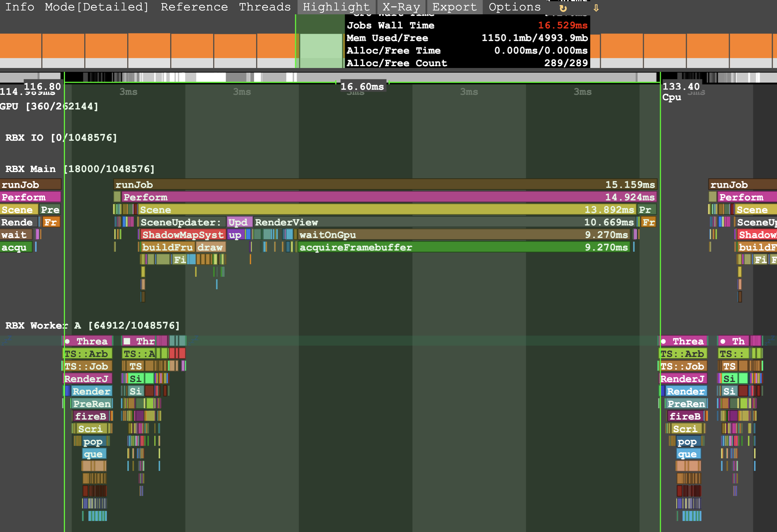The width and height of the screenshot is (777, 532).
Task: Open the Mode[Detailed] dropdown
Action: tap(97, 7)
